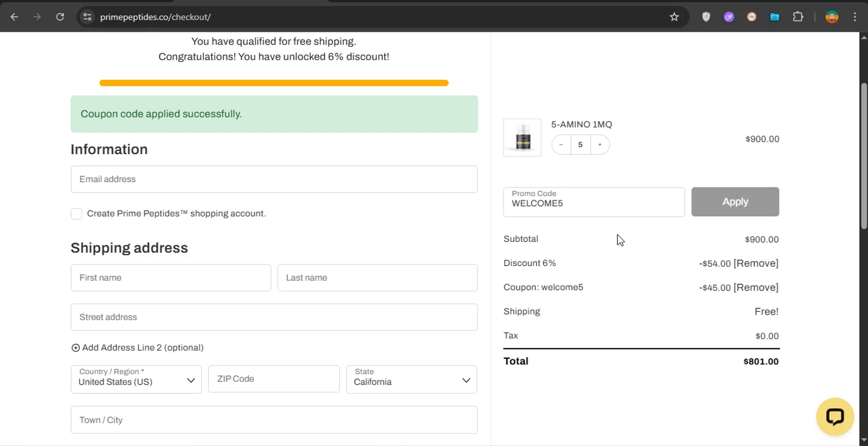Click the Town / City field
The height and width of the screenshot is (446, 868).
pos(274,420)
